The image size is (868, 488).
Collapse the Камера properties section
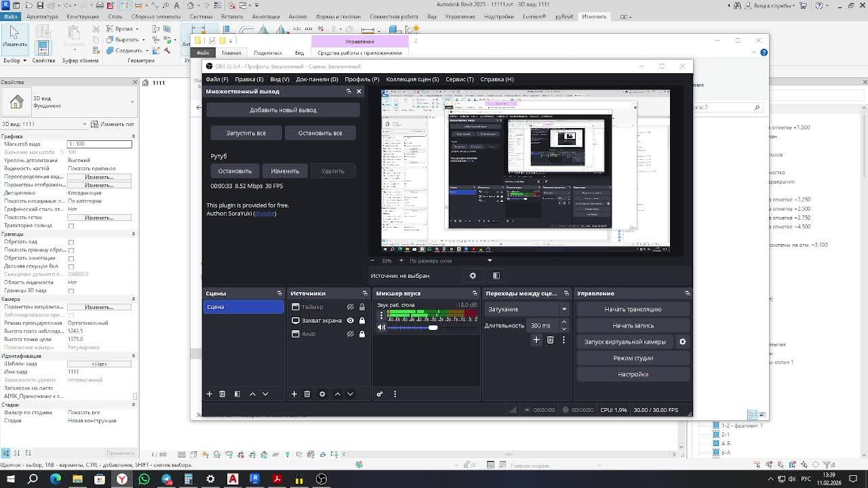click(x=133, y=299)
